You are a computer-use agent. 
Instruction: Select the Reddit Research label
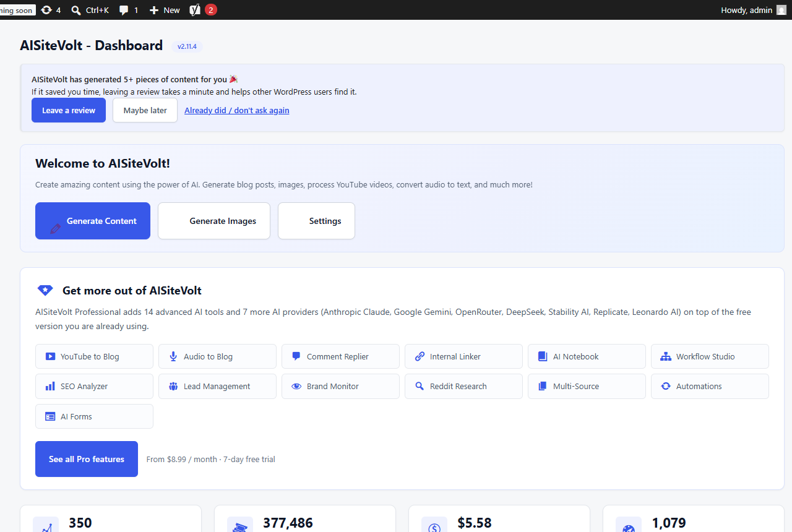(x=458, y=386)
